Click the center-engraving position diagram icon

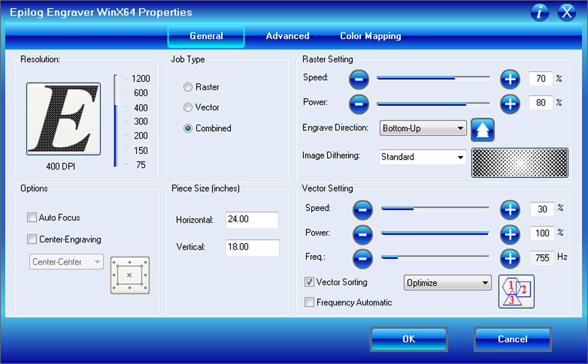point(130,275)
